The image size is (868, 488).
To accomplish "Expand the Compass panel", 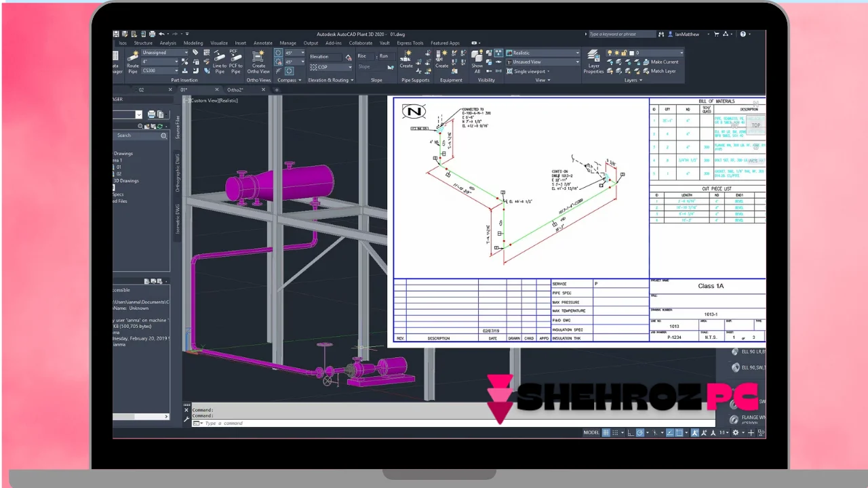I will (x=290, y=80).
